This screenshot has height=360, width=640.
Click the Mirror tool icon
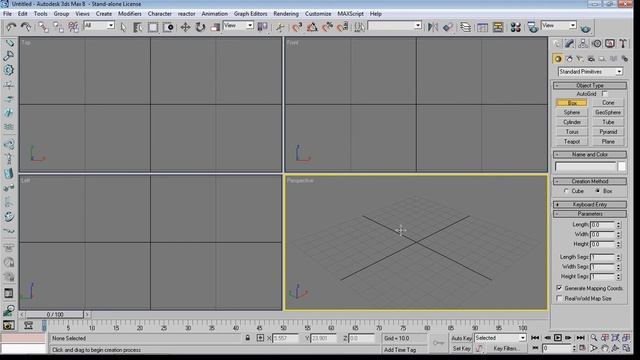[x=433, y=27]
